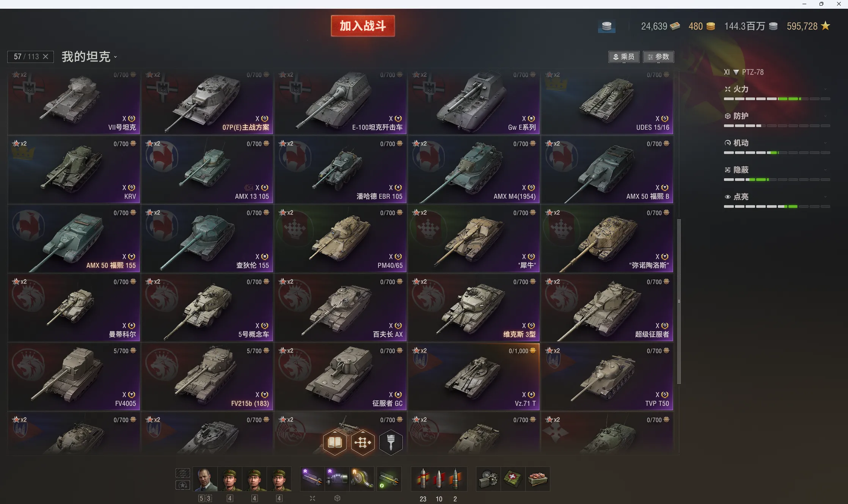Viewport: 848px width, 504px height.
Task: Open the field modification tree hexagon icon
Action: pyautogui.click(x=363, y=442)
